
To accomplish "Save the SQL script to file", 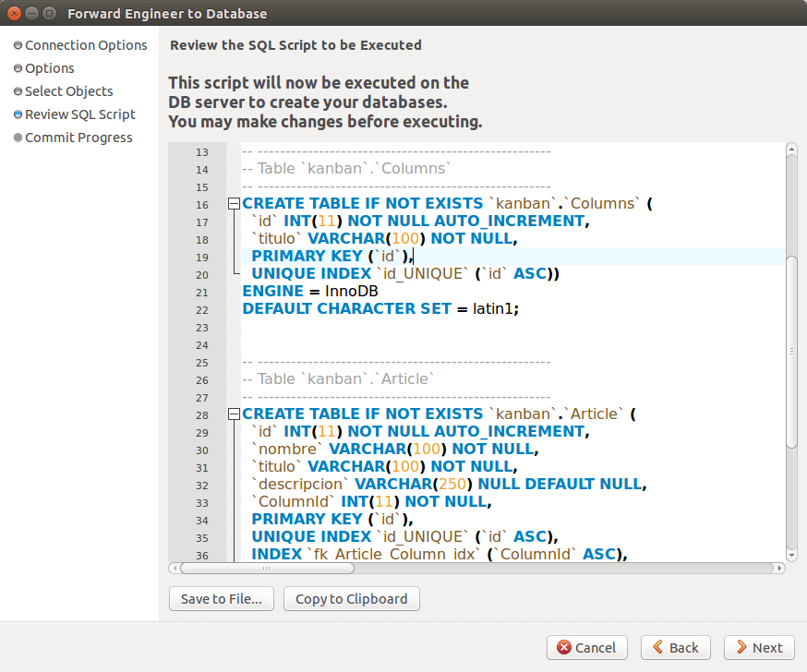I will click(x=222, y=599).
